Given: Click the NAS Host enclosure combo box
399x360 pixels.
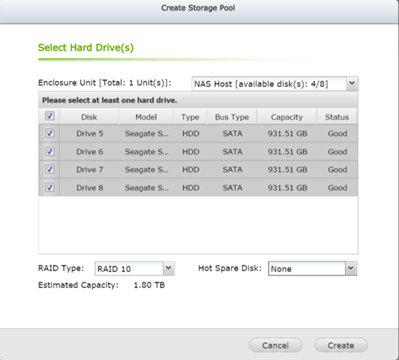Looking at the screenshot, I should [275, 84].
